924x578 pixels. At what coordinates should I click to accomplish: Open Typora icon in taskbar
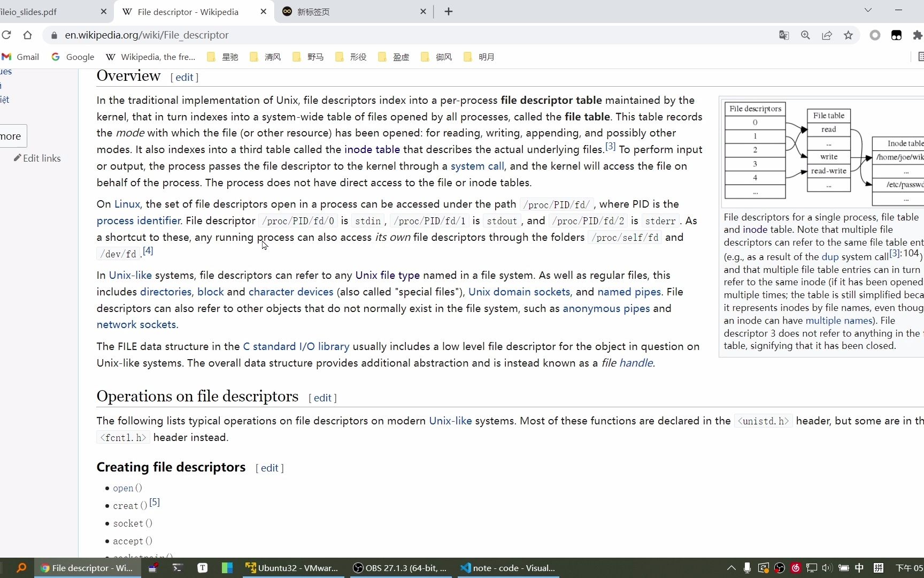202,568
